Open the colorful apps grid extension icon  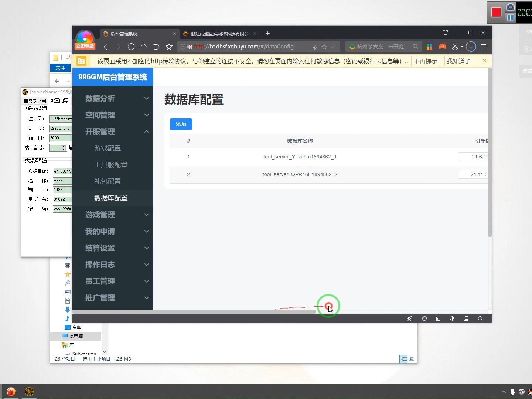[429, 47]
